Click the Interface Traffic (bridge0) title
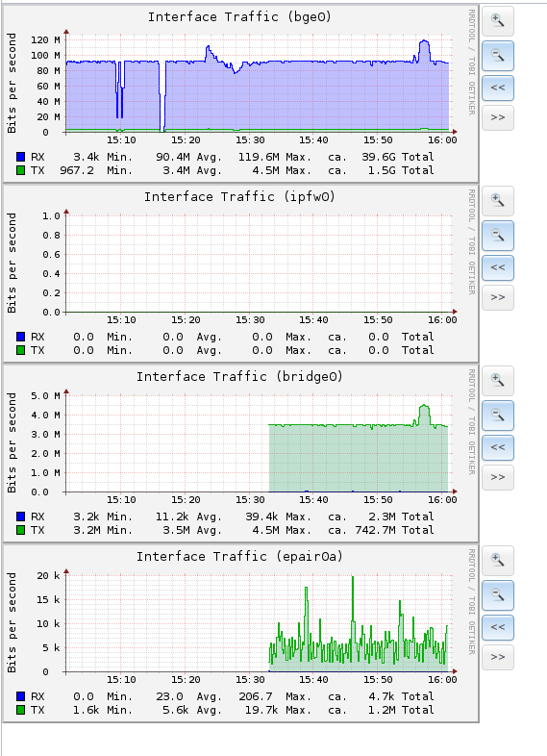The image size is (547, 756). 239,377
